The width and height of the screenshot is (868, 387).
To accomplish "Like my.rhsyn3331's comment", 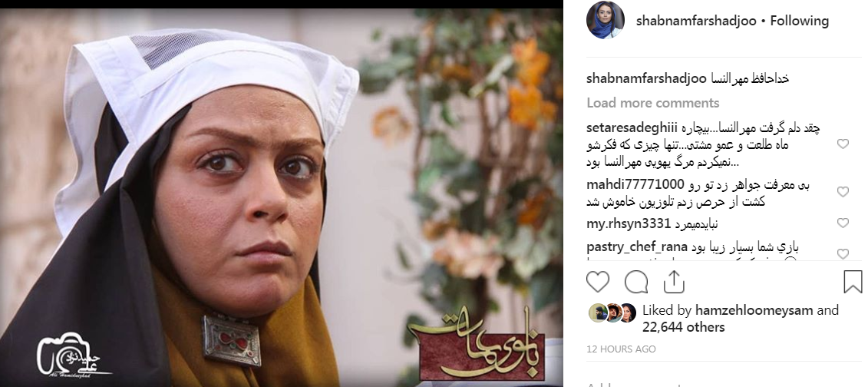I will [x=843, y=223].
